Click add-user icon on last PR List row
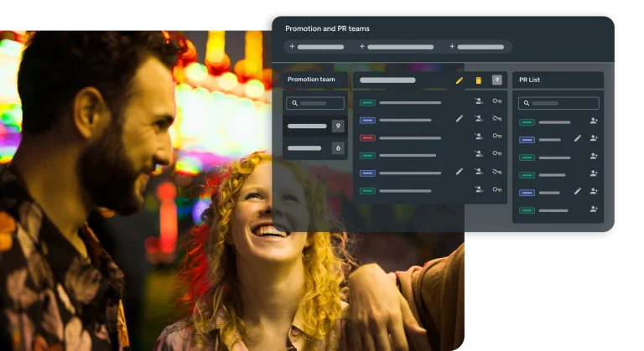Viewport: 644px width, 351px height. [594, 209]
